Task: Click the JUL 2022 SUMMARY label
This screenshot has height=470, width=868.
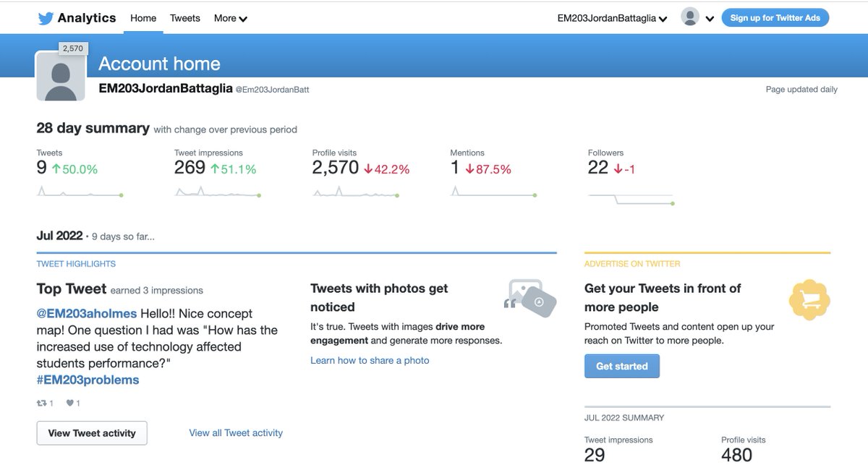Action: tap(624, 417)
